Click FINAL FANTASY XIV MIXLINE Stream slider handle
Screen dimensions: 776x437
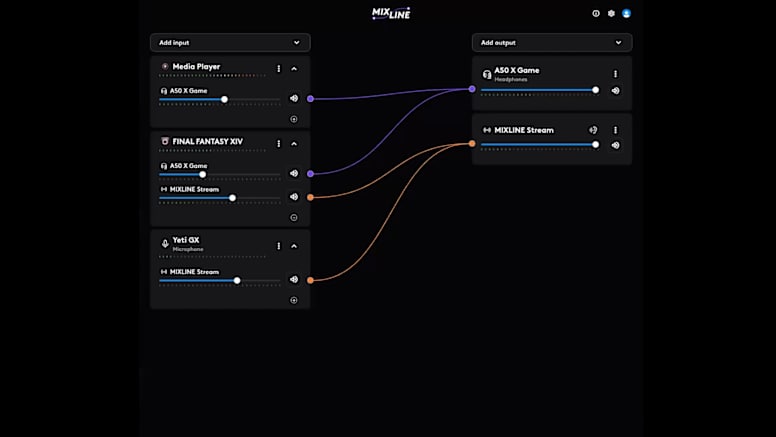point(233,198)
